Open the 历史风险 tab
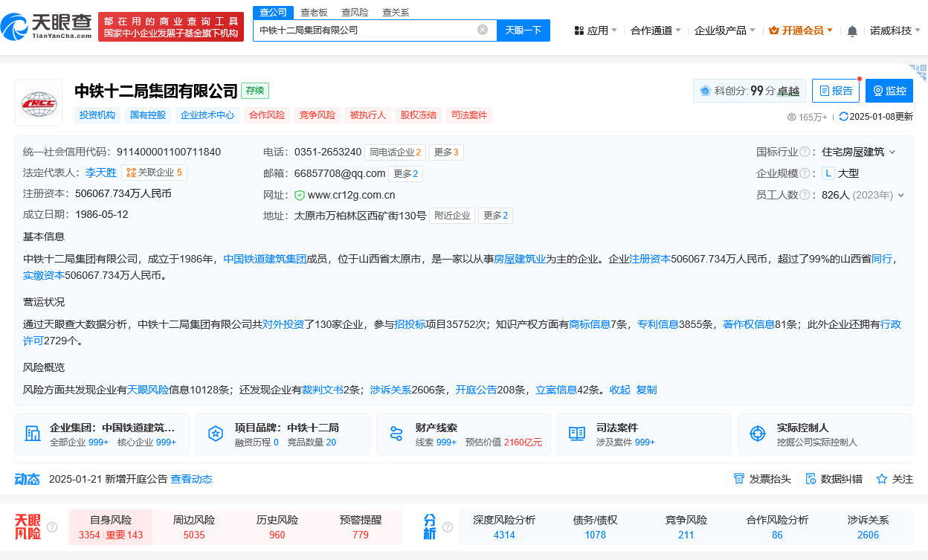Screen dimensions: 928x560 pyautogui.click(x=277, y=527)
